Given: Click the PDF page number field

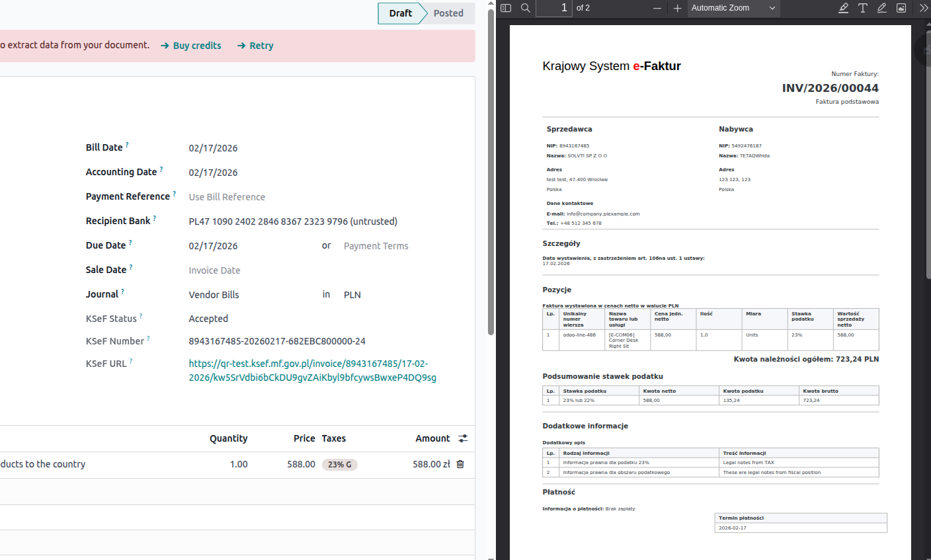Looking at the screenshot, I should pos(554,8).
